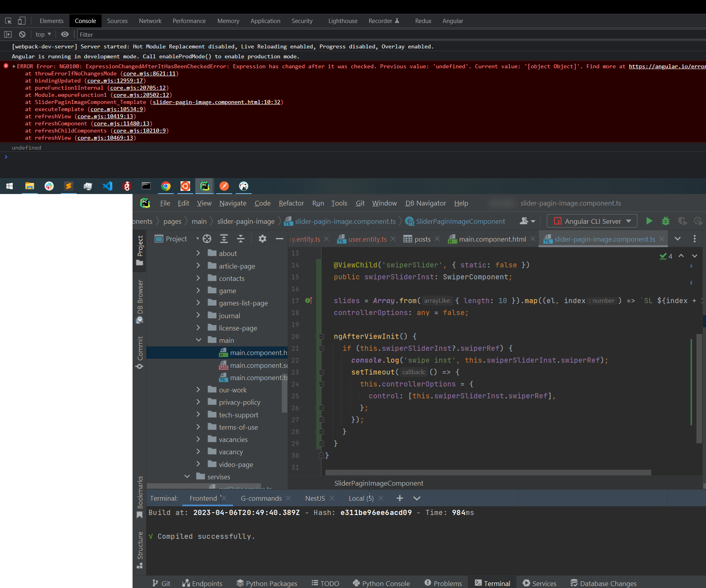Open Postman from the taskbar

[224, 186]
